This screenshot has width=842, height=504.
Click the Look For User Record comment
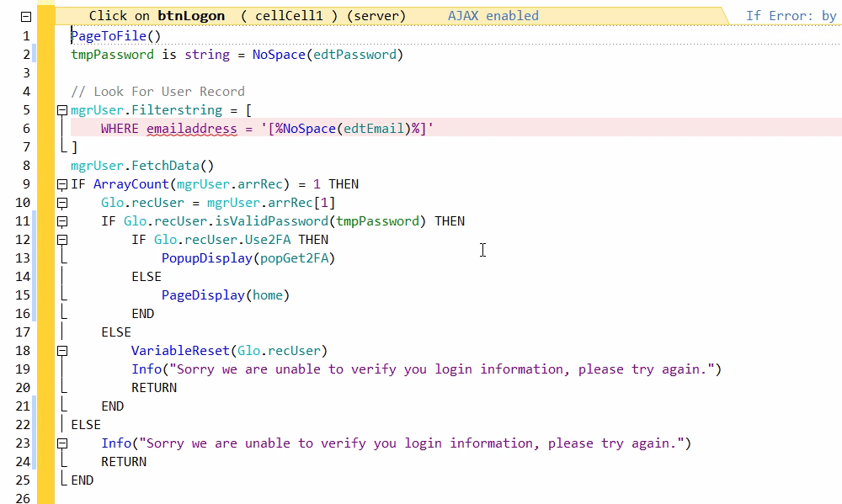(157, 92)
